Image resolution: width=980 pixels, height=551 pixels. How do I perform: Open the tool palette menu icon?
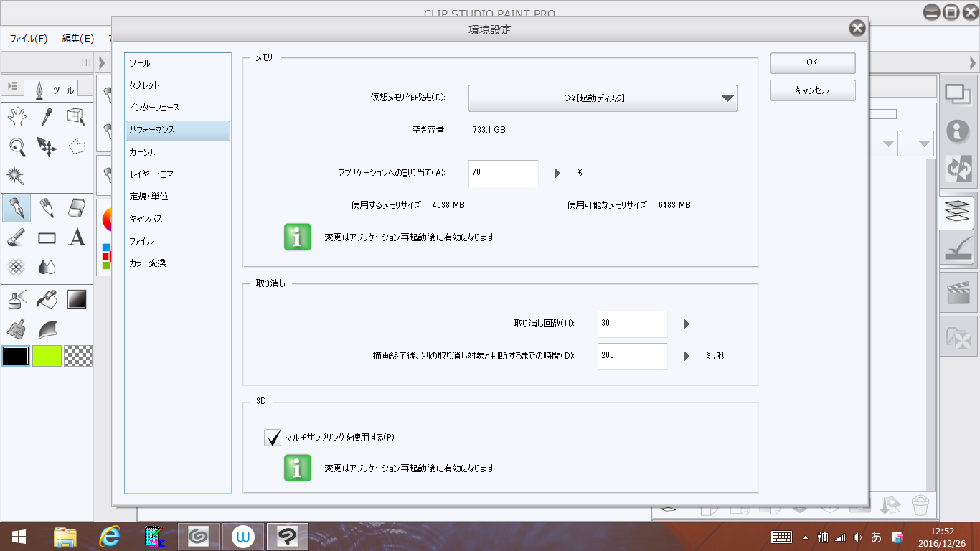(x=12, y=86)
